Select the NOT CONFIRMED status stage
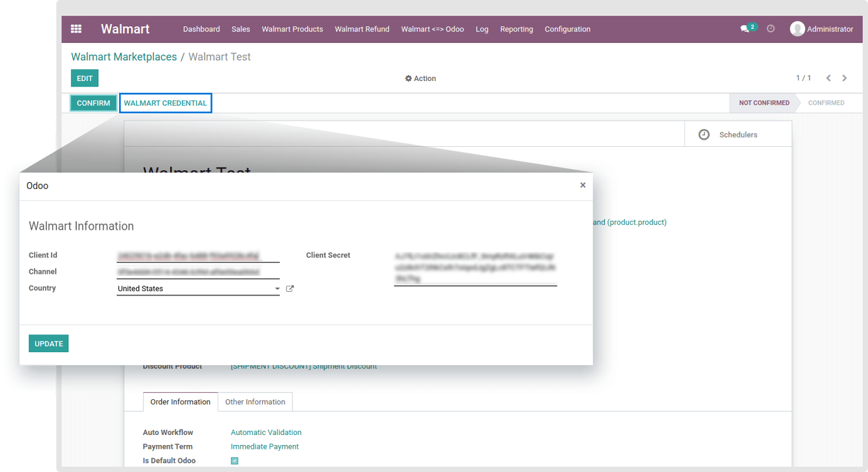 tap(764, 103)
